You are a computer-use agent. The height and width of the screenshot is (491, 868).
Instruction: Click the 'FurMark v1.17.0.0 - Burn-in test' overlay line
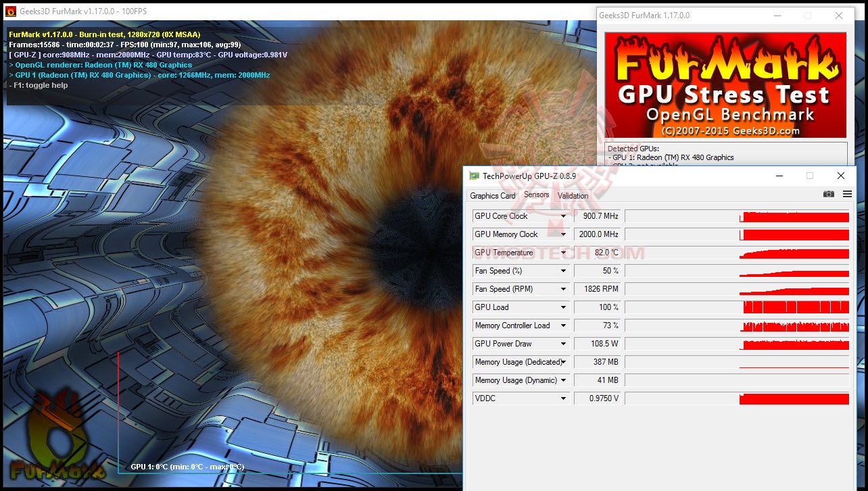tap(105, 34)
